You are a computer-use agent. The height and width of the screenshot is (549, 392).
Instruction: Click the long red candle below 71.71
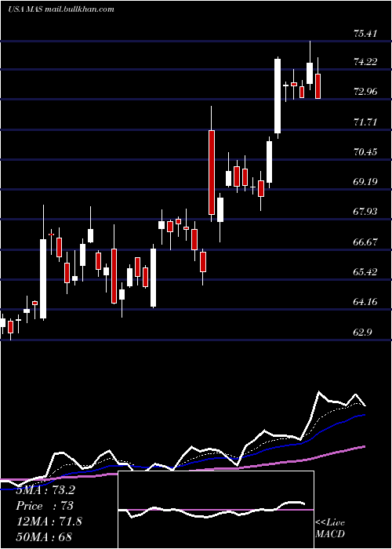point(212,173)
